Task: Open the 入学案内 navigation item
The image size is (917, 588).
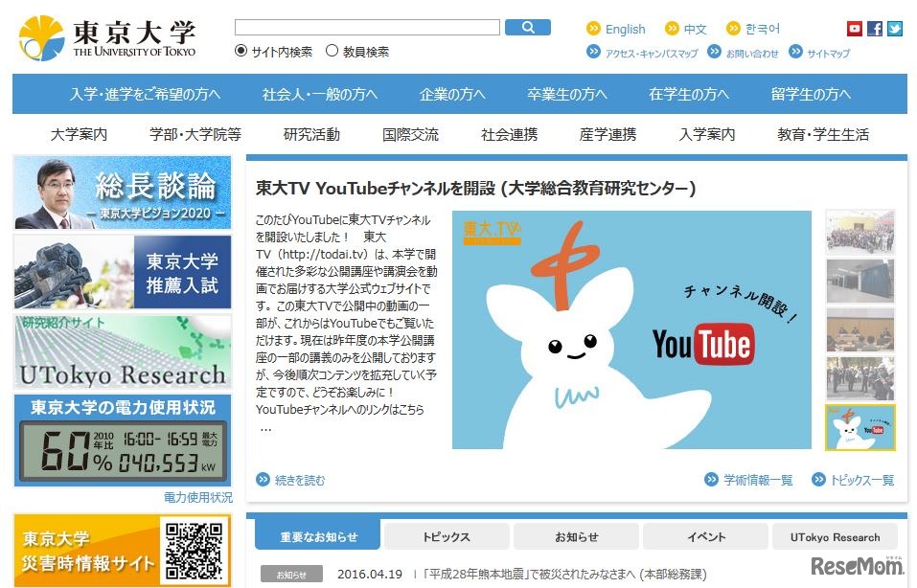Action: click(707, 134)
